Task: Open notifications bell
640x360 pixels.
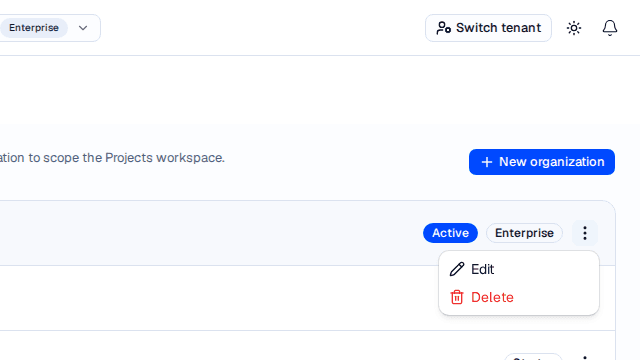Action: click(610, 28)
